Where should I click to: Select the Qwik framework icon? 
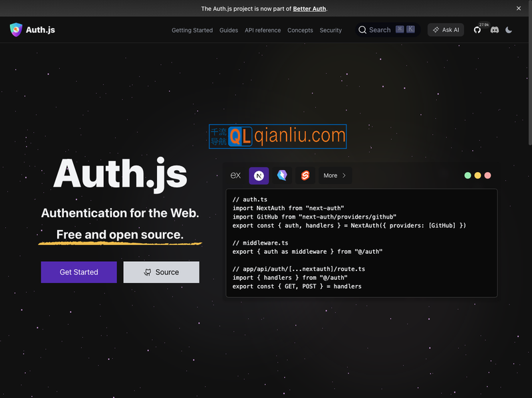click(281, 175)
